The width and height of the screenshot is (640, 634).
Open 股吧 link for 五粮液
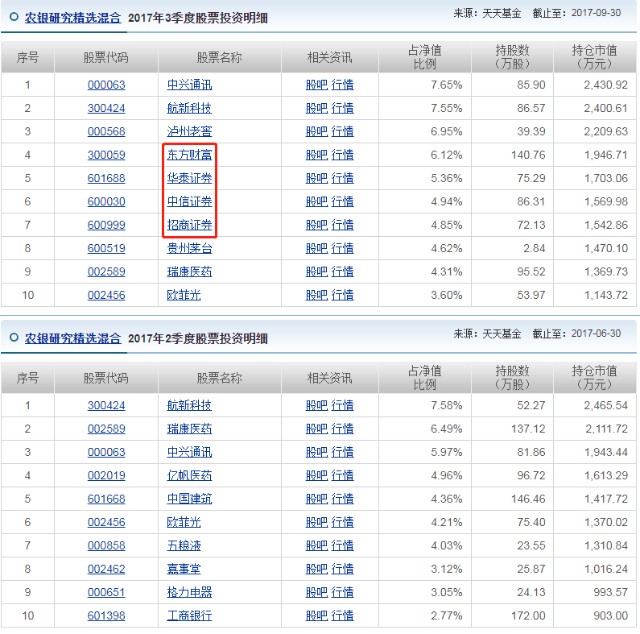317,546
